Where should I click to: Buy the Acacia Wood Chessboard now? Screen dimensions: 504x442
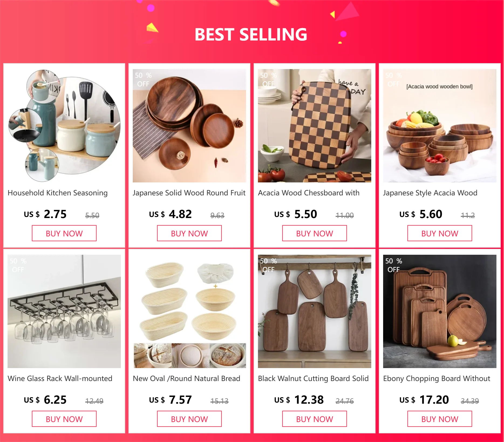pos(315,233)
